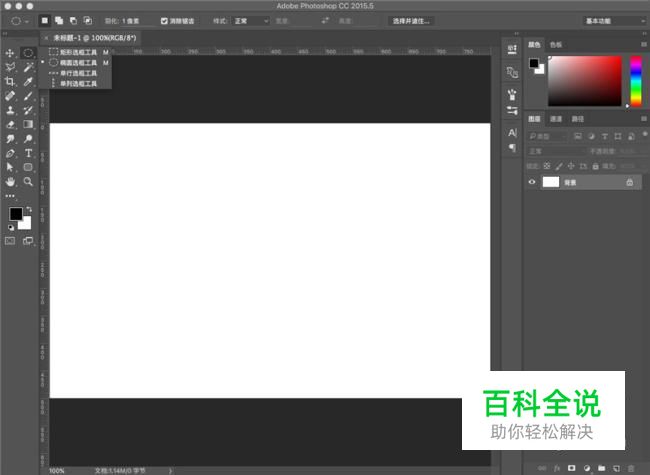Select the Horizontal Type tool

tap(28, 154)
